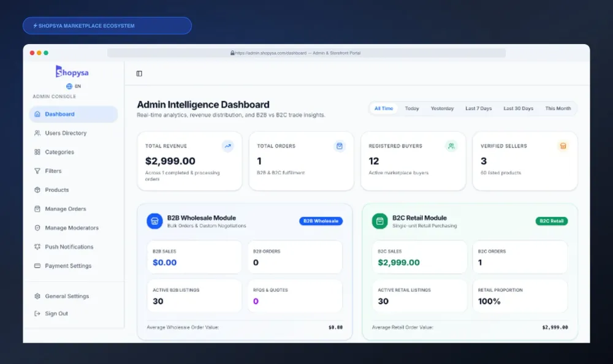The width and height of the screenshot is (613, 364).
Task: Click the Users Directory people icon
Action: (x=37, y=133)
